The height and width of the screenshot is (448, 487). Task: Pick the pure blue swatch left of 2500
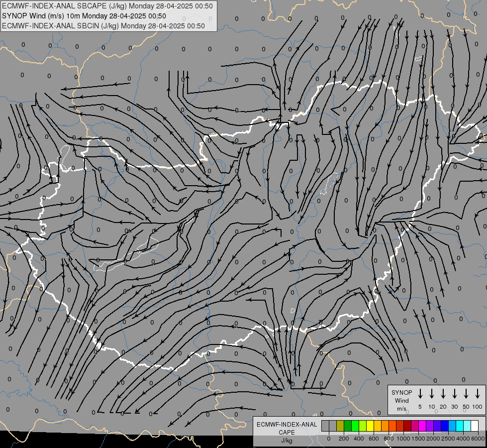(444, 426)
